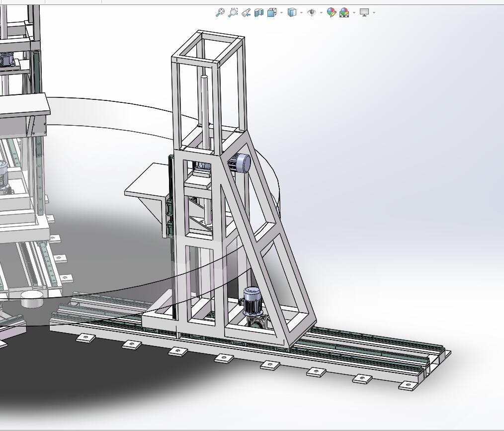
Task: Expand the Apply Scene dropdown arrow
Action: tap(354, 13)
